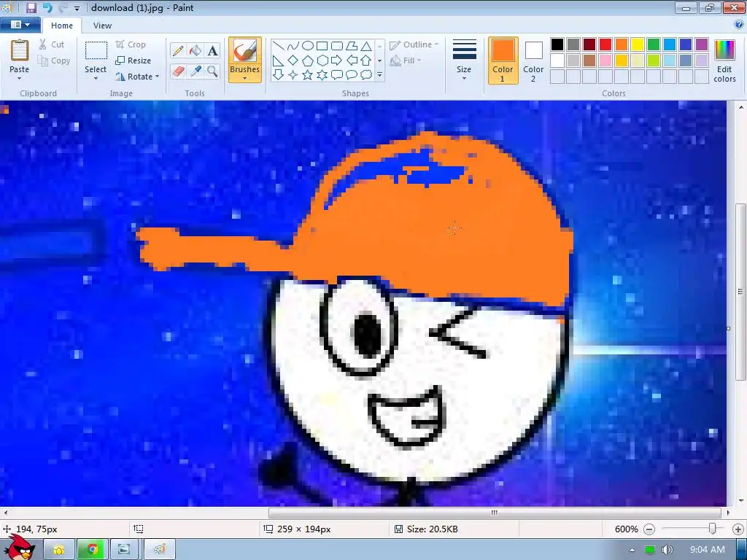Choose the Triangle shape
747x560 pixels.
(366, 46)
